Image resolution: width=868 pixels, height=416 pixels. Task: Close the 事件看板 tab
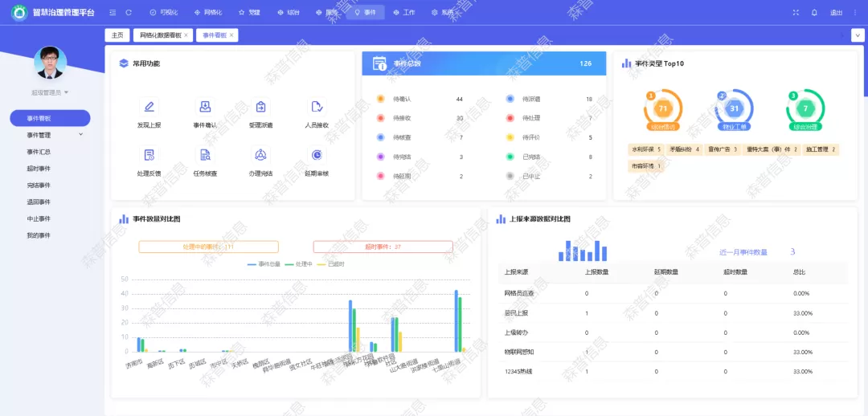[x=231, y=35]
